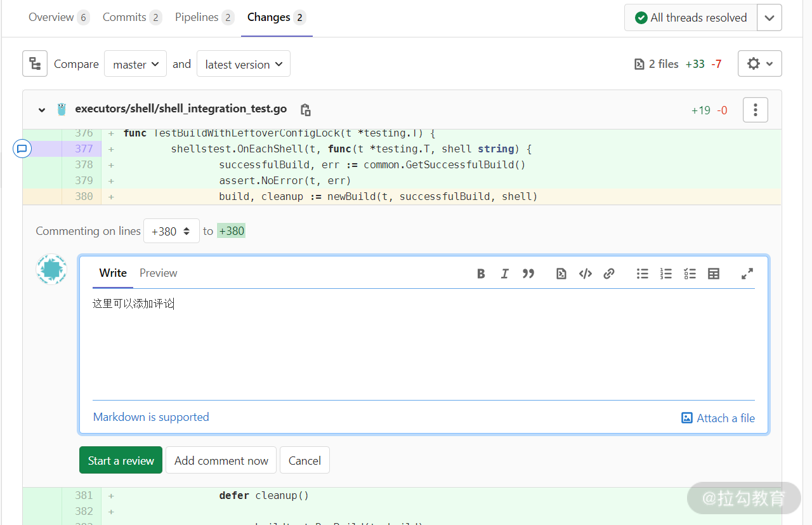The width and height of the screenshot is (812, 525).
Task: Click the Start a review button
Action: click(121, 460)
